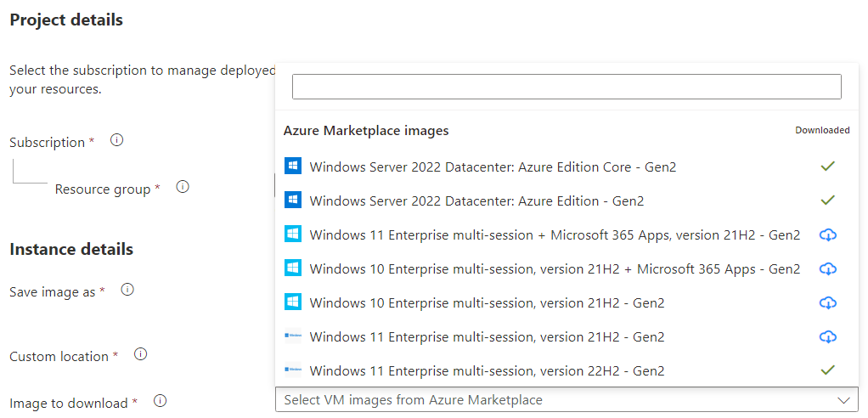
Task: Select Windows Server 2022 Datacenter: Azure Edition Core - Gen2
Action: point(493,167)
